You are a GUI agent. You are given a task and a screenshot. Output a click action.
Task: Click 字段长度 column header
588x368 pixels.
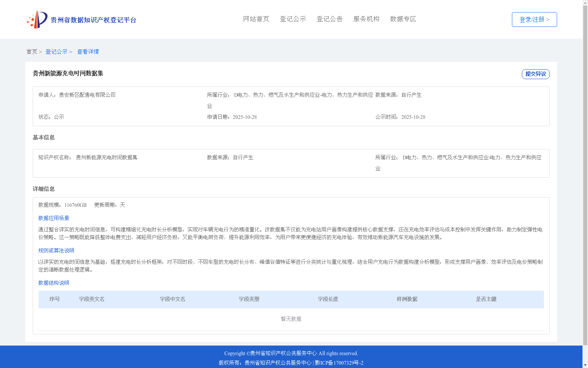coord(328,299)
